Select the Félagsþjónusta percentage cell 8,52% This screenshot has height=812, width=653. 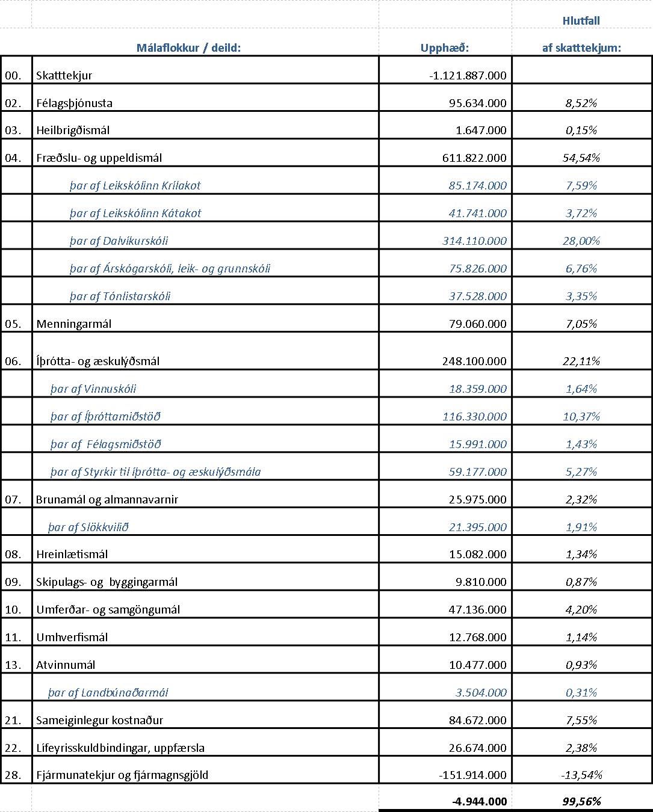pyautogui.click(x=581, y=103)
